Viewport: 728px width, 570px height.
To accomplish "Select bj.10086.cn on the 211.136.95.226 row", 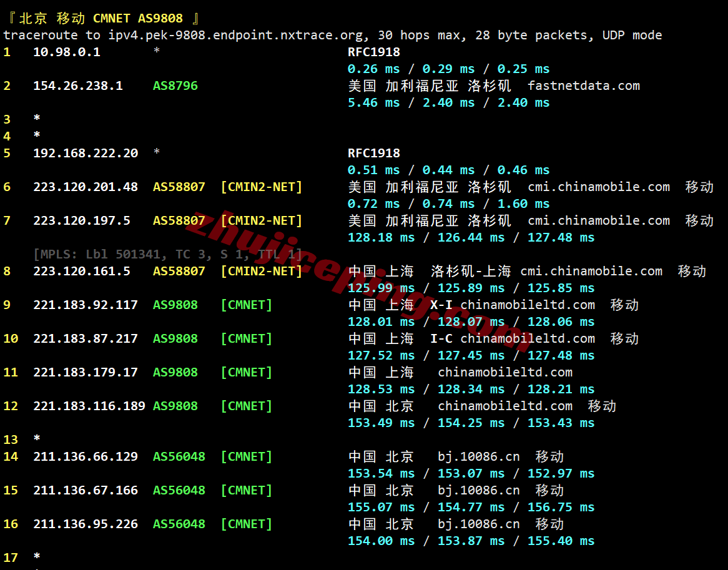I will (x=479, y=524).
